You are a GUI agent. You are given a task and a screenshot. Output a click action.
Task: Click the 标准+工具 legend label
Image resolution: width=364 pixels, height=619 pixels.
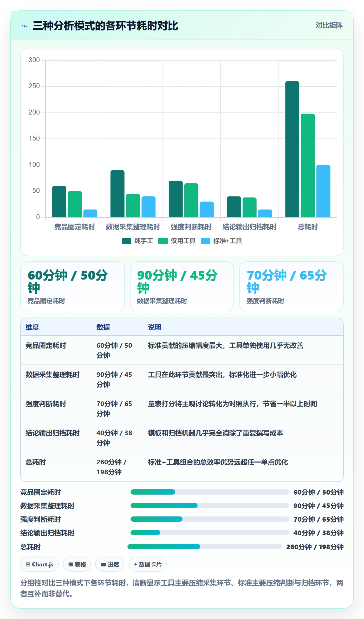point(227,241)
